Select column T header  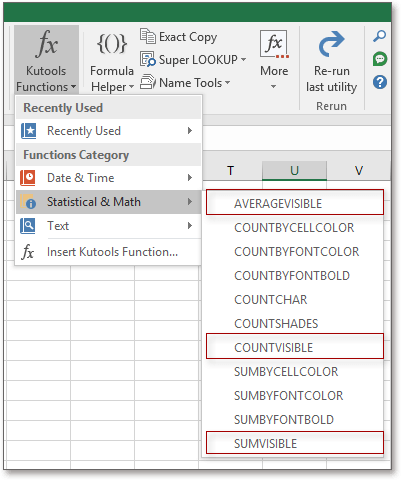[x=230, y=171]
